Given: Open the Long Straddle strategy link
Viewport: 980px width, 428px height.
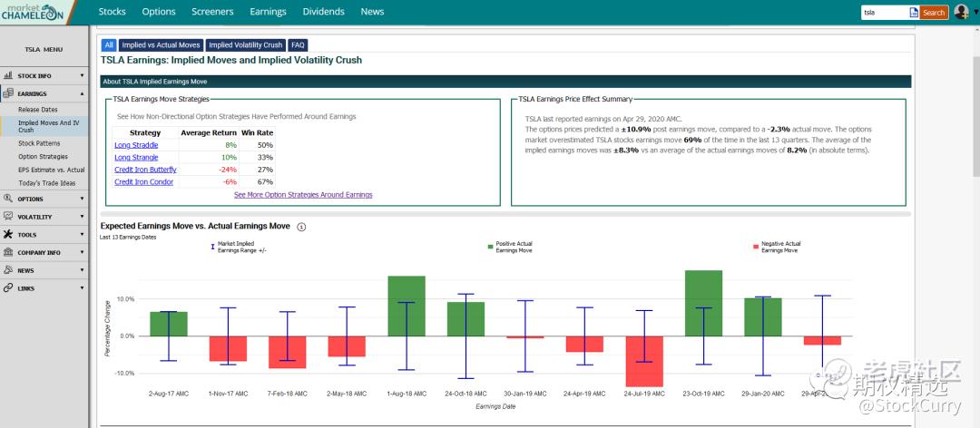Looking at the screenshot, I should click(x=135, y=145).
